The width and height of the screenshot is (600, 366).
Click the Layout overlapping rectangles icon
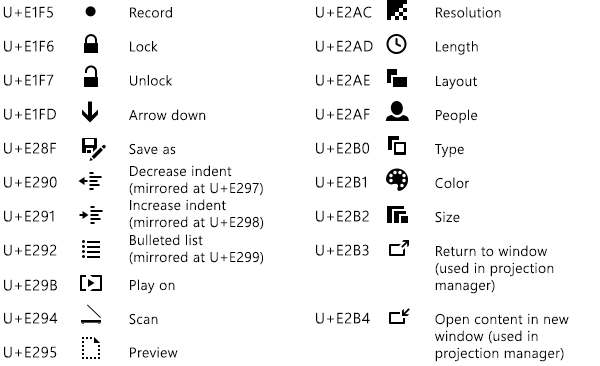tap(397, 78)
